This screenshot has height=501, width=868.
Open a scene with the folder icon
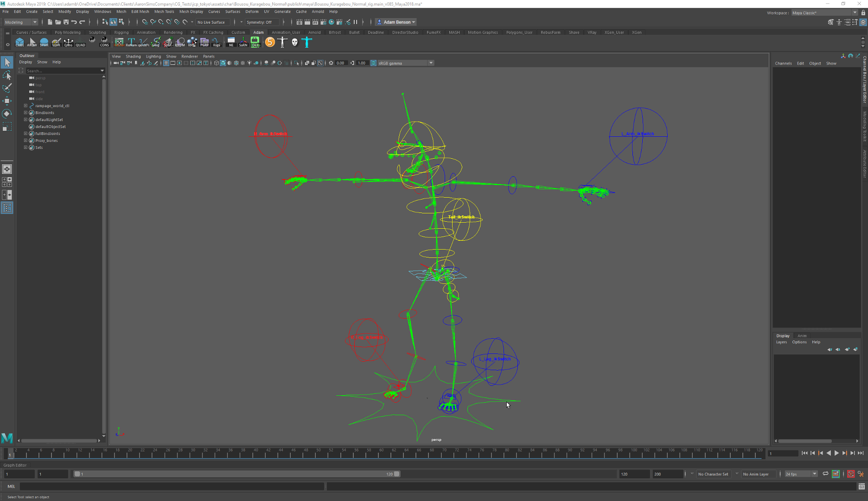[58, 22]
